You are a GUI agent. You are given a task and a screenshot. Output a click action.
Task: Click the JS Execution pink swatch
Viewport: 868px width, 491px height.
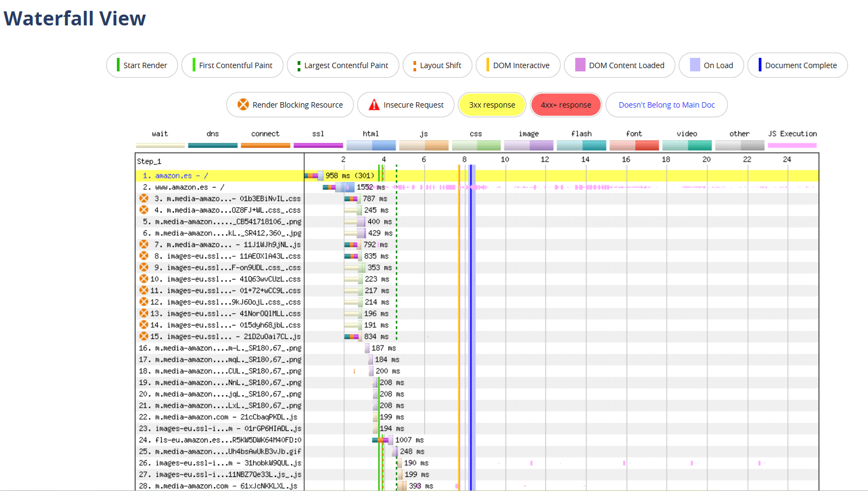coord(792,145)
